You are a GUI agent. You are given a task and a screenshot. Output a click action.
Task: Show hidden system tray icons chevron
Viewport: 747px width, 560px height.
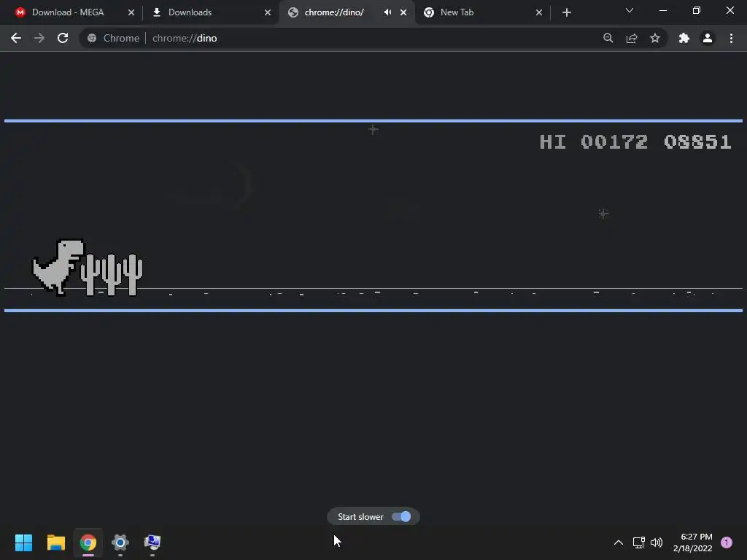[619, 542]
